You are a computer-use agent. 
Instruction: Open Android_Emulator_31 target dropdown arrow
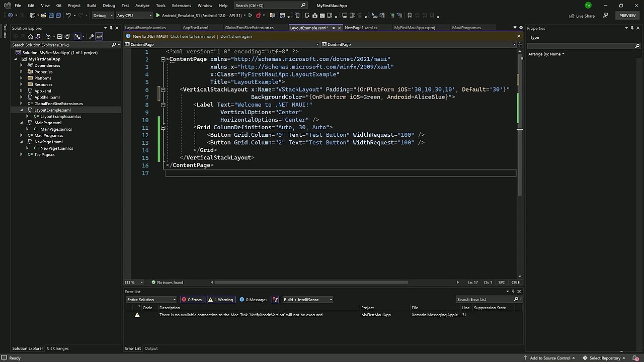(245, 16)
